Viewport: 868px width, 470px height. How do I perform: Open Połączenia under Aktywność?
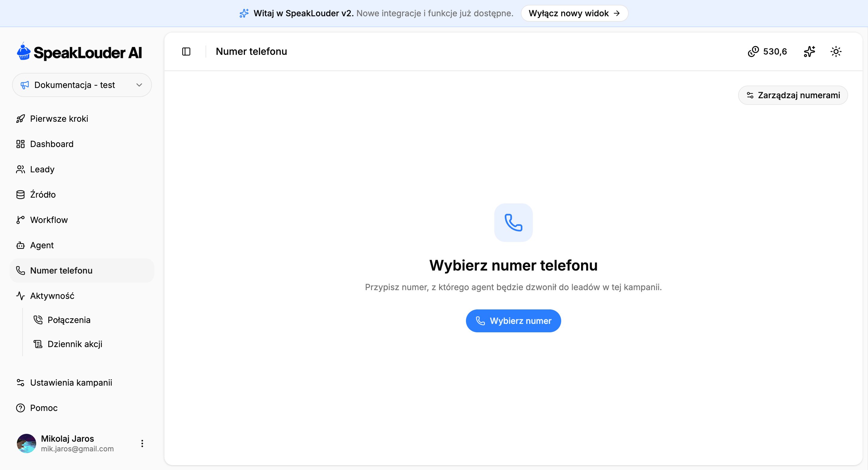coord(91,320)
